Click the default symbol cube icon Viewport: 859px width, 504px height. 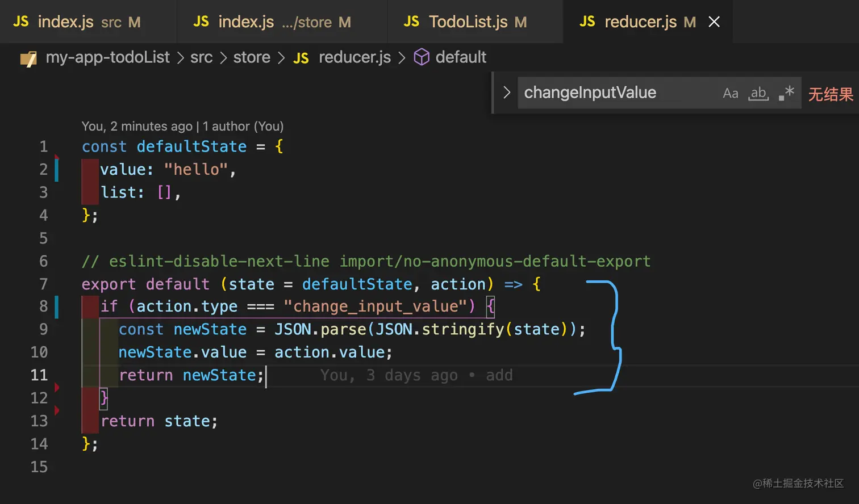(x=421, y=57)
